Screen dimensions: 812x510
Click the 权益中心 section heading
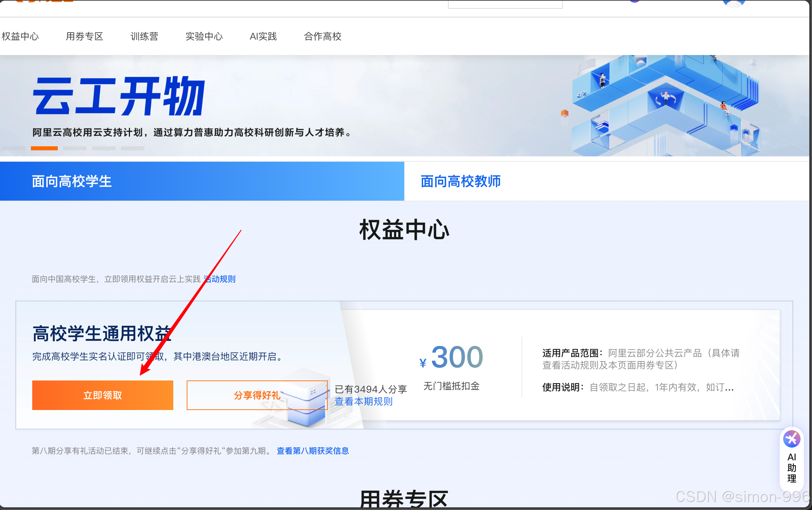(404, 229)
